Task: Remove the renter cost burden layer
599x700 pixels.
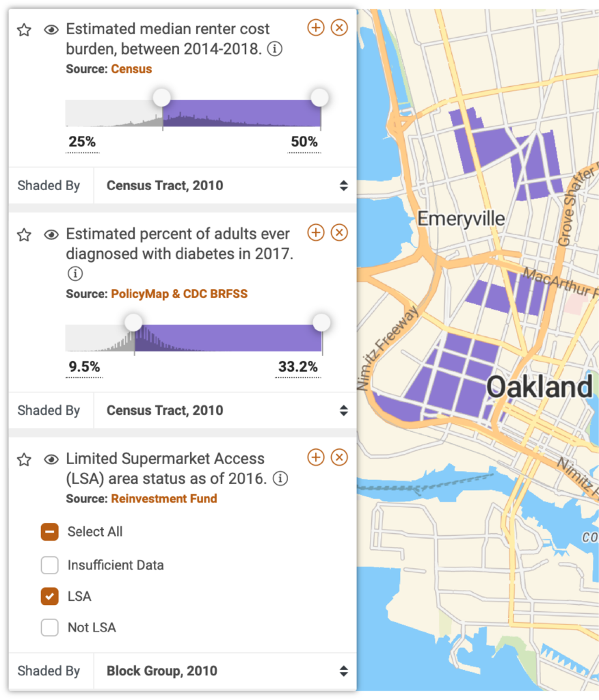Action: (x=339, y=27)
